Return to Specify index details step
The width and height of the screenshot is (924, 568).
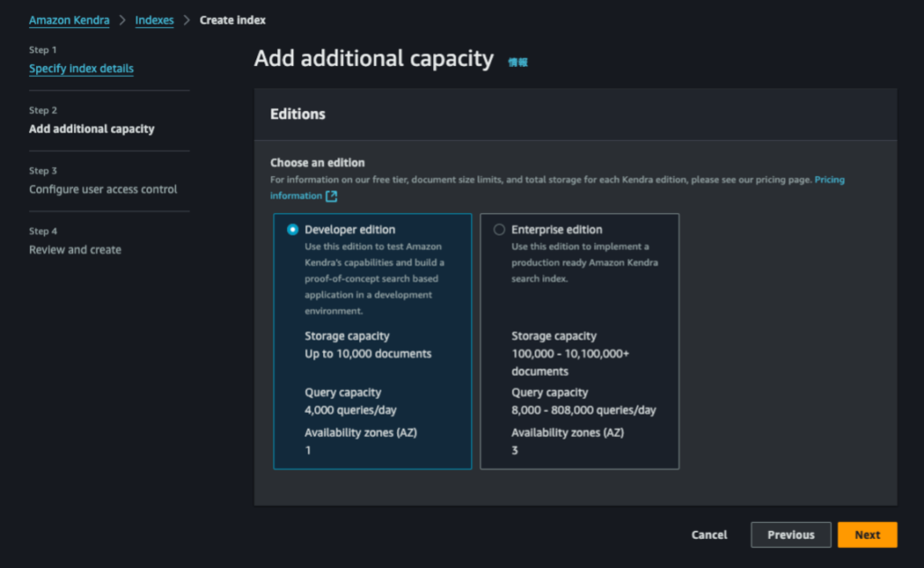click(x=81, y=69)
